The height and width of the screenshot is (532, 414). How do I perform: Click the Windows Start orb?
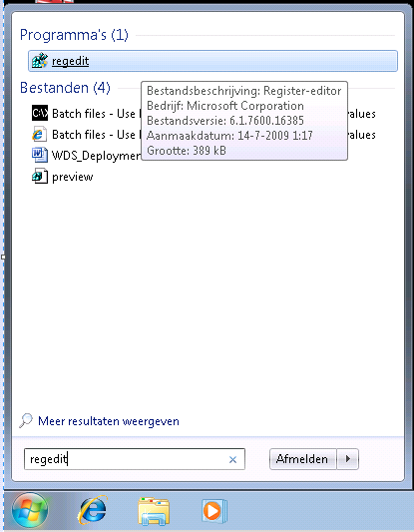point(30,511)
